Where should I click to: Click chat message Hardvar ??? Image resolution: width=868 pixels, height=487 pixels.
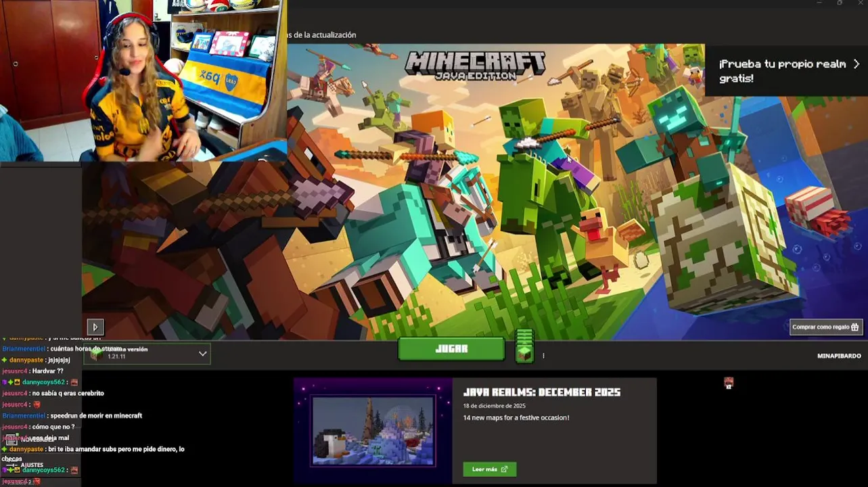click(x=47, y=371)
